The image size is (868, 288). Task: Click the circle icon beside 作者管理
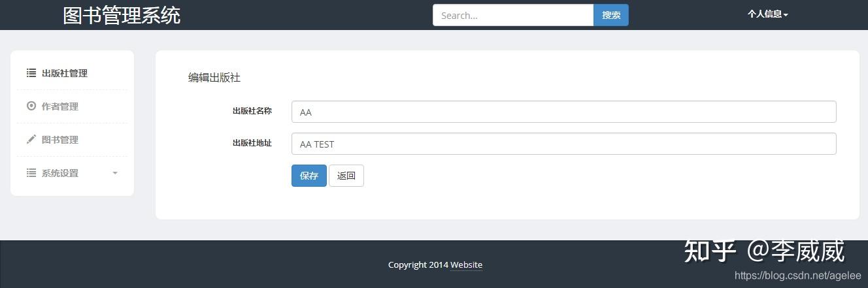(31, 106)
